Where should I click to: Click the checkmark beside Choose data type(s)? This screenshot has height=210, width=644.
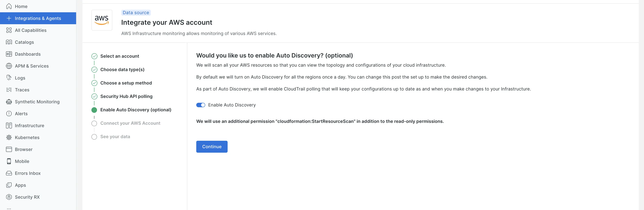tap(94, 70)
